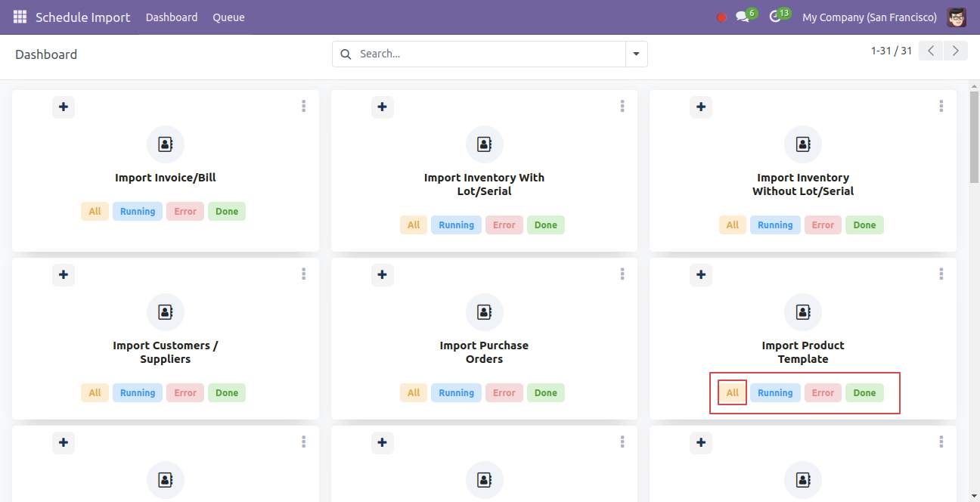This screenshot has width=980, height=502.
Task: Open kebab menu on Import Invoice/Bill card
Action: [303, 107]
